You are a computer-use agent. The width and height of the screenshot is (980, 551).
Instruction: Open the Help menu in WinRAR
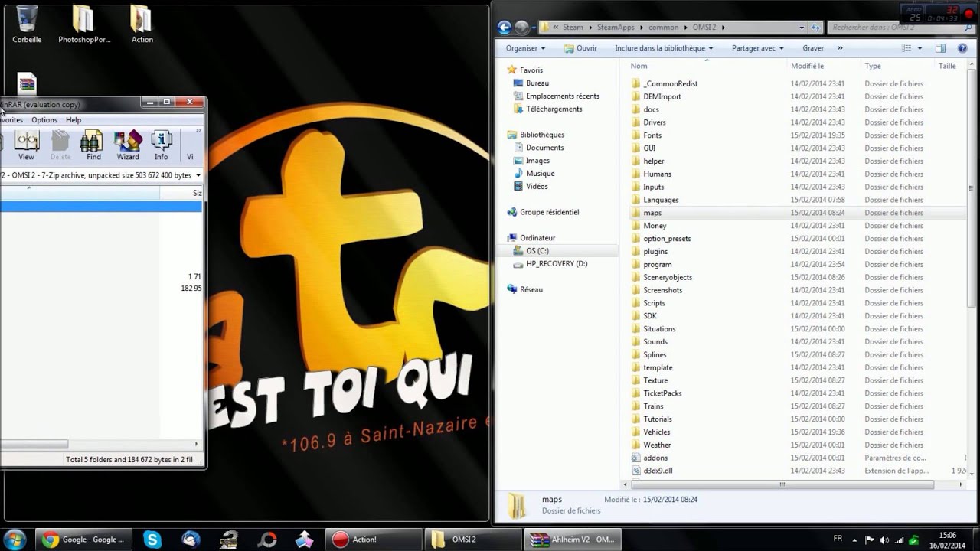(x=73, y=120)
